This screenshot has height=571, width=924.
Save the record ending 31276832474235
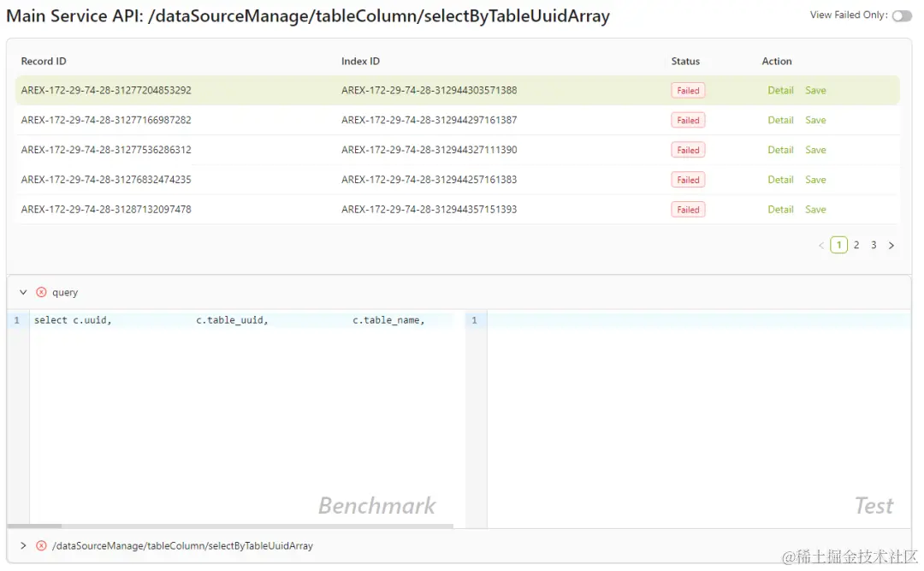point(815,179)
